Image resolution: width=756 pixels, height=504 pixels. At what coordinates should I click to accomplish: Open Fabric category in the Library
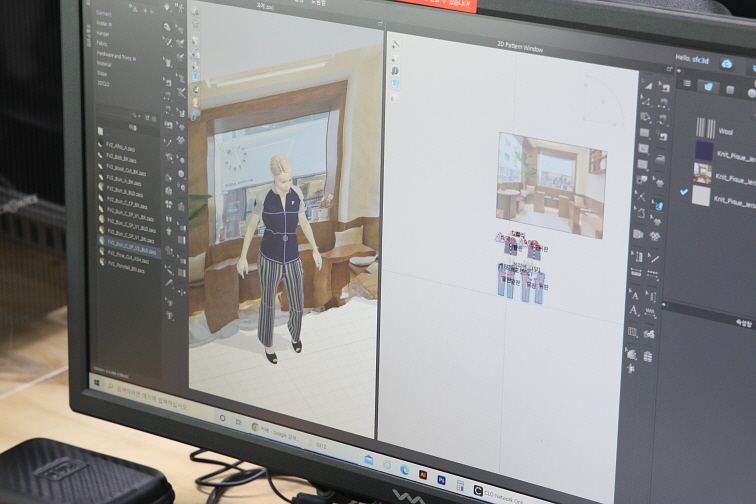click(102, 43)
